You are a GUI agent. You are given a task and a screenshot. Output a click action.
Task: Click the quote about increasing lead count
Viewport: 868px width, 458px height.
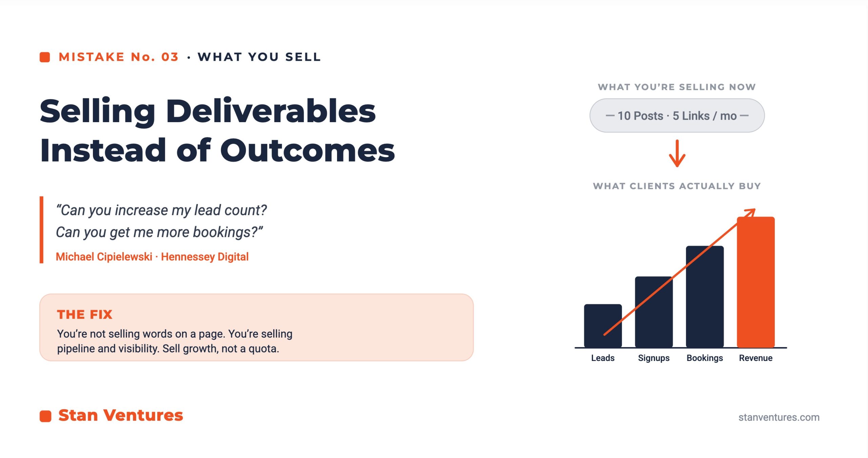pos(161,221)
